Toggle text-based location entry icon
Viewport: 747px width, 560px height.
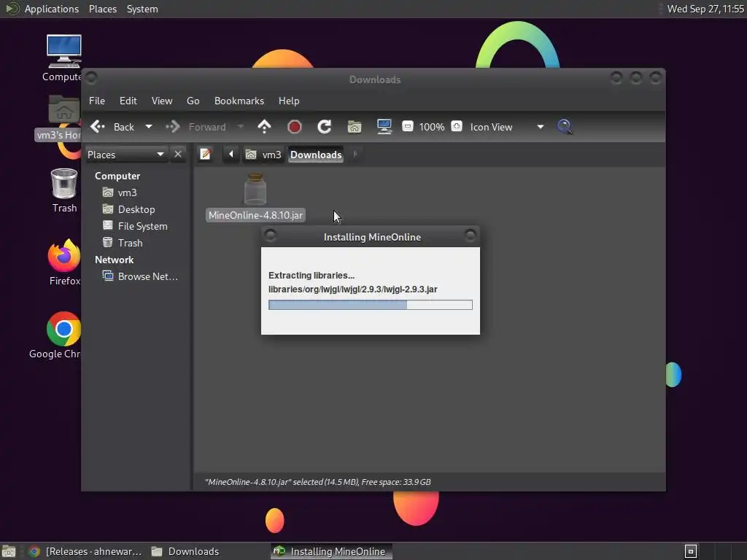coord(206,155)
